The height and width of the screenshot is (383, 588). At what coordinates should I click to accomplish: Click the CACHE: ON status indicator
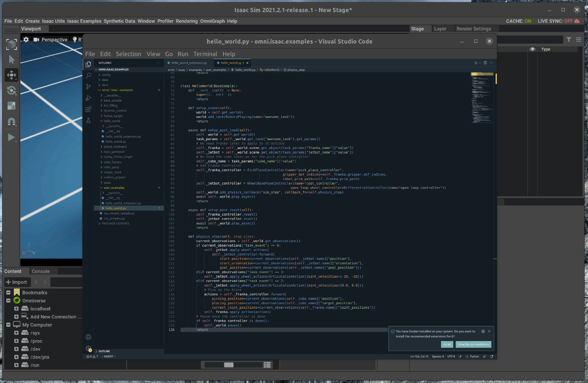[519, 21]
